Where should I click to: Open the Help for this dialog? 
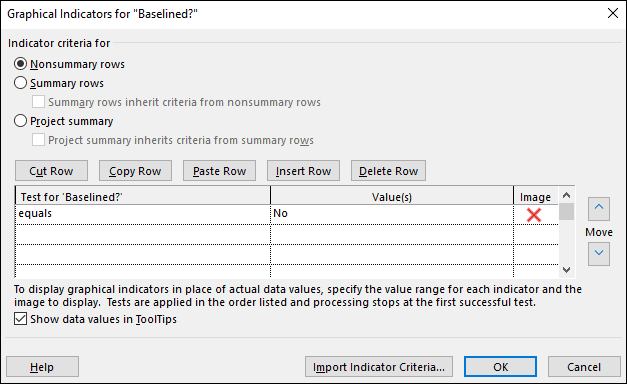[x=42, y=367]
